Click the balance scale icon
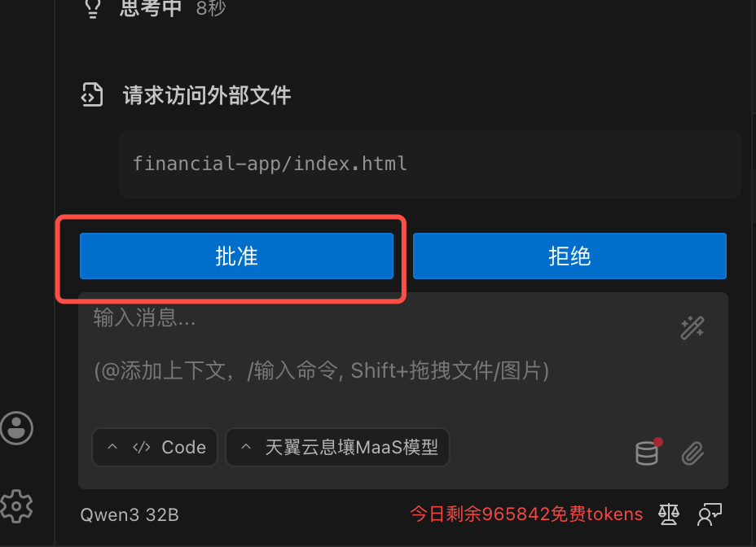756x547 pixels. point(669,514)
